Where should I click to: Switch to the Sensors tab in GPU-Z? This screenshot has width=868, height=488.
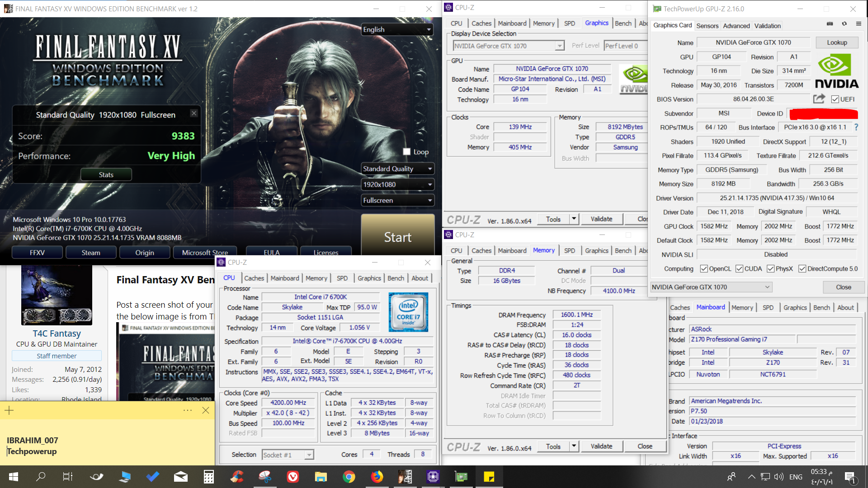[x=707, y=26]
